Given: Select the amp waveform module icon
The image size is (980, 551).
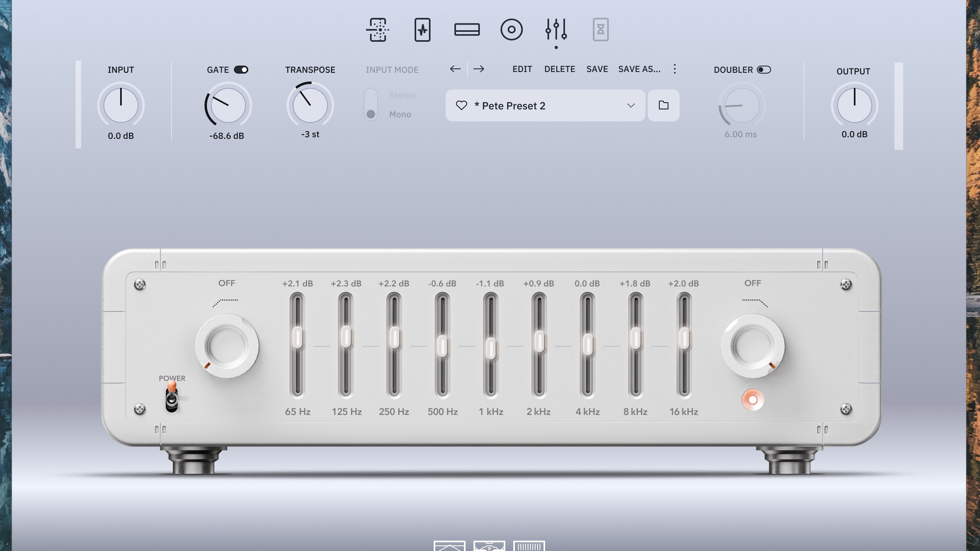Looking at the screenshot, I should (422, 29).
